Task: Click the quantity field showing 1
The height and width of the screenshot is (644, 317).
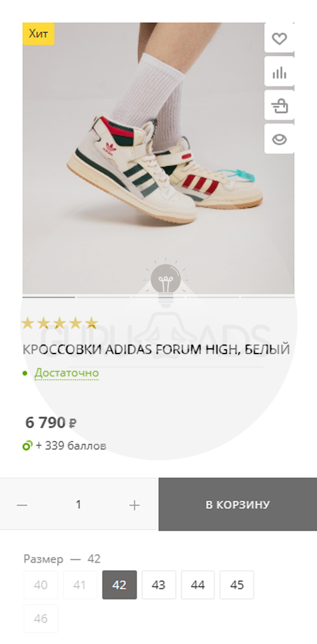Action: [78, 505]
